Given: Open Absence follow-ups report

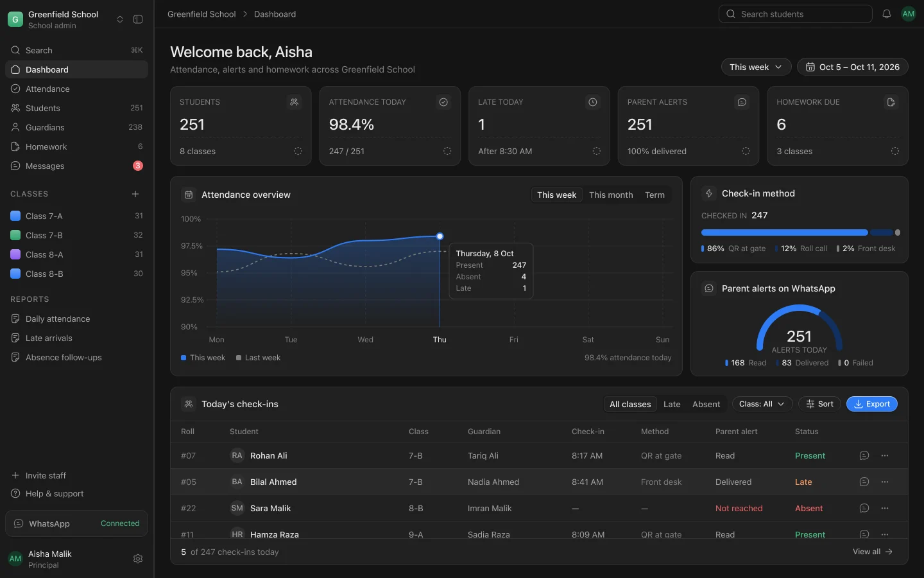Looking at the screenshot, I should point(76,357).
